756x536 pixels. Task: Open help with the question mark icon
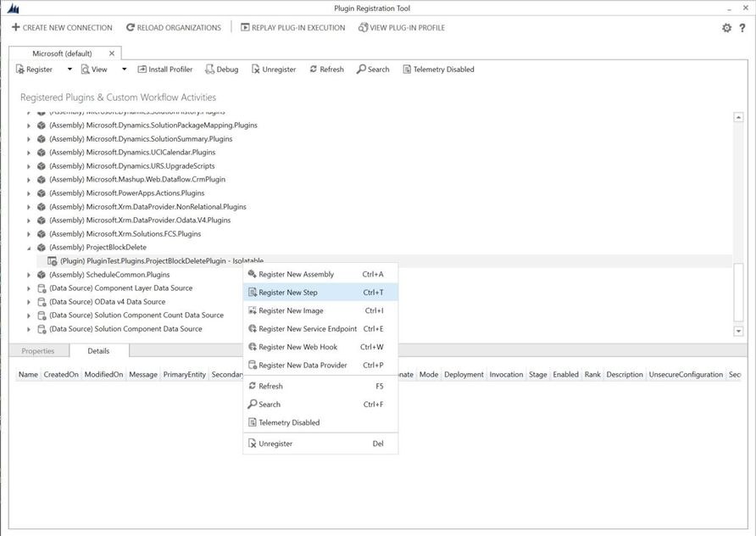click(742, 28)
